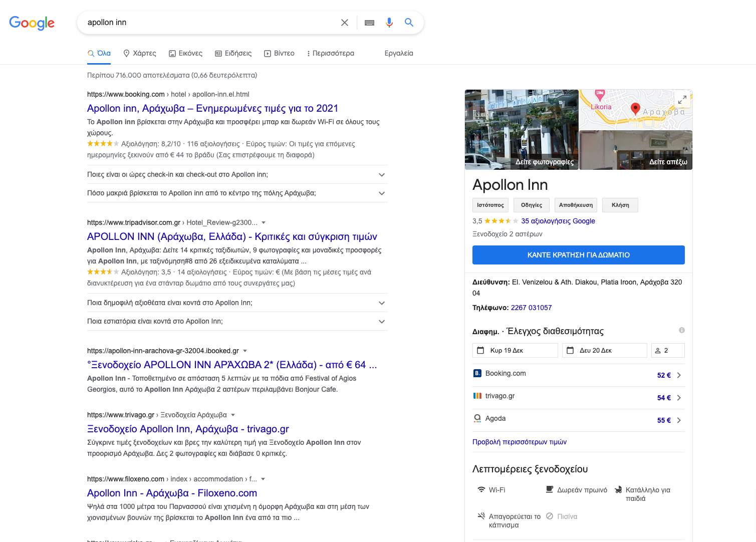Click ΚΑΝΤΕ ΚΡΑΤΗΣΗ ΓΙΑ ΔΩΜΑΤΙΟ button

pos(579,255)
